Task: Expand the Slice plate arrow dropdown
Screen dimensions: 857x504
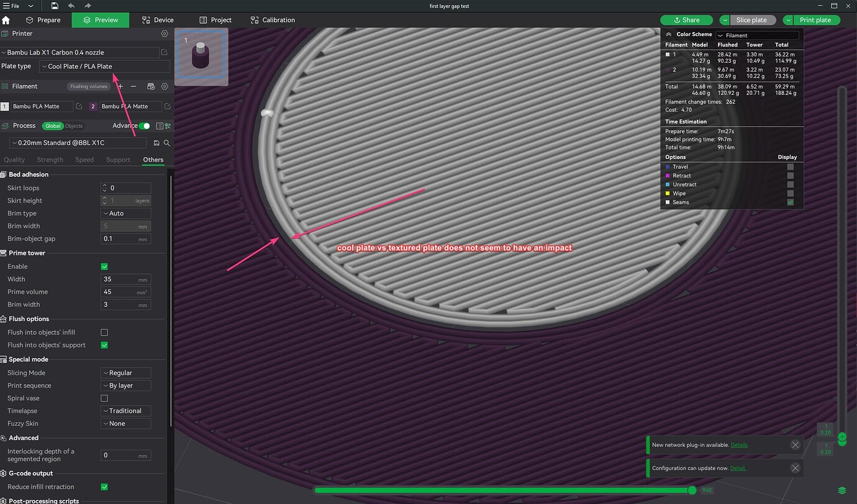Action: [x=724, y=20]
